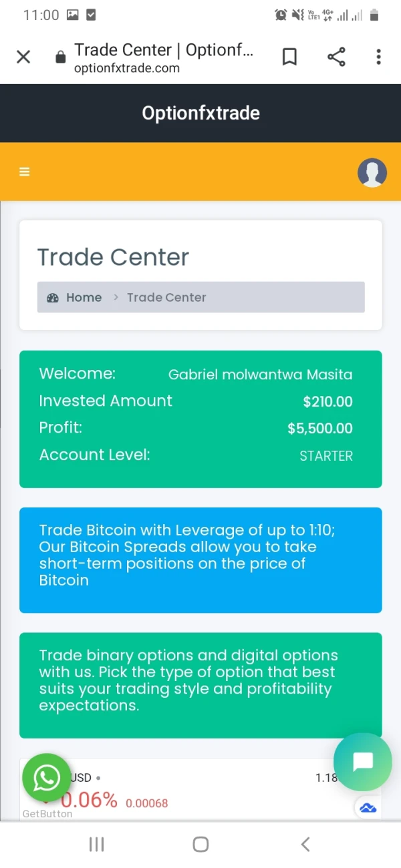Tap the Bitcoin leverage info card
The width and height of the screenshot is (401, 868).
(200, 560)
